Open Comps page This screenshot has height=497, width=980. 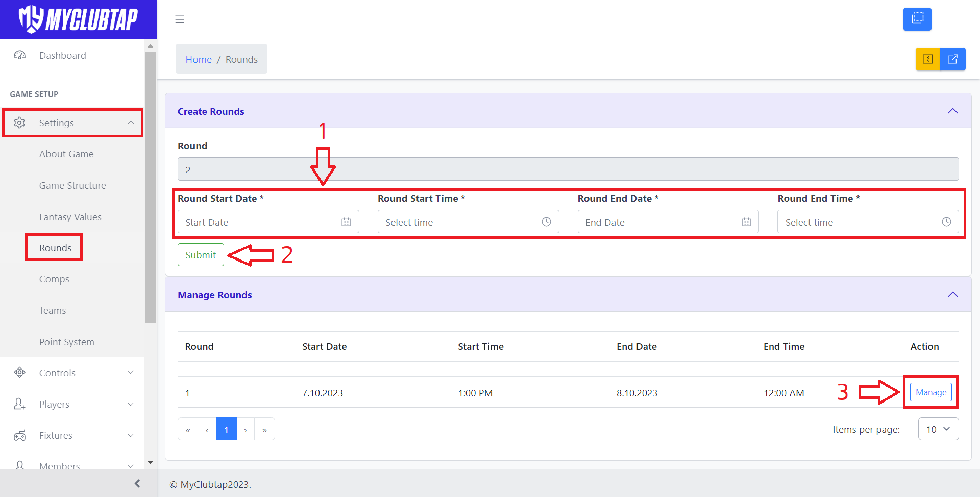click(54, 279)
